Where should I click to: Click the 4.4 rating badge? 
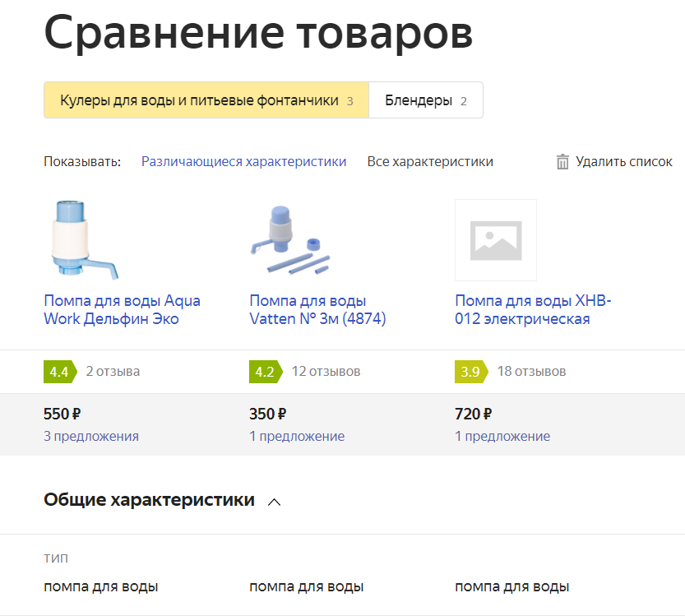(x=60, y=372)
